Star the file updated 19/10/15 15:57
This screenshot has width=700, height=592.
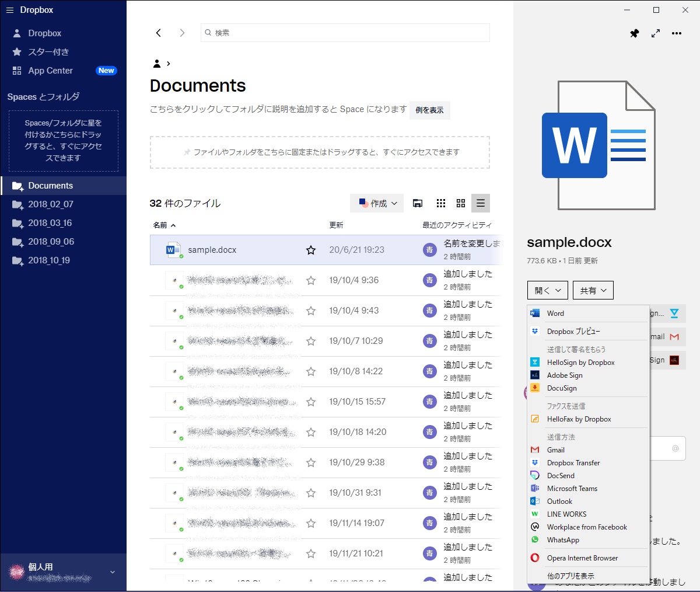311,402
